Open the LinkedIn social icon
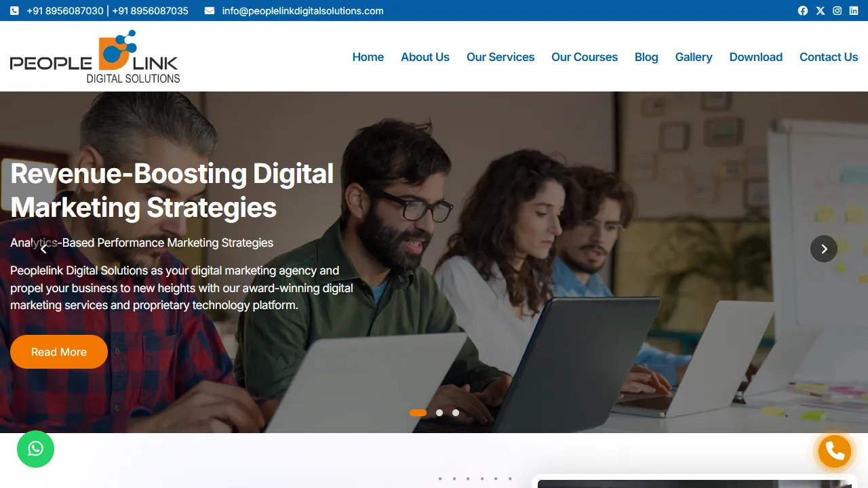This screenshot has width=868, height=488. (854, 10)
